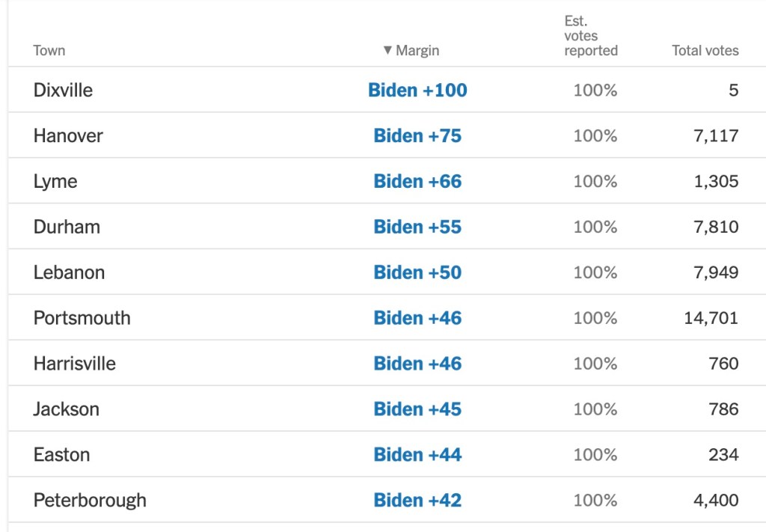Click the Total votes column header

click(705, 51)
